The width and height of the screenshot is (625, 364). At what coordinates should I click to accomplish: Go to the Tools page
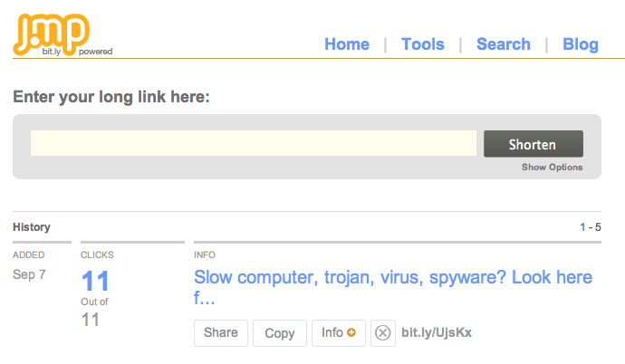point(422,43)
